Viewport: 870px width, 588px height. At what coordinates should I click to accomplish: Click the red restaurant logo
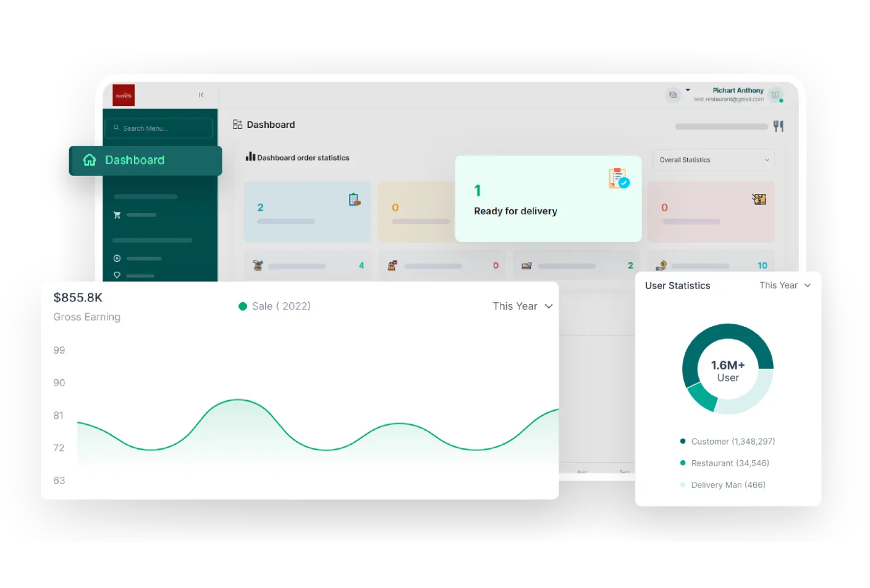pyautogui.click(x=124, y=96)
